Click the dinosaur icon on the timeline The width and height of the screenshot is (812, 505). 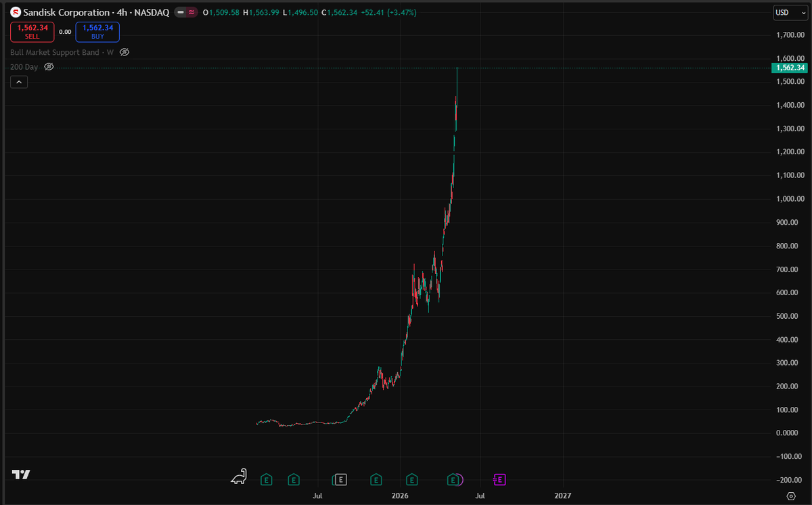point(240,477)
